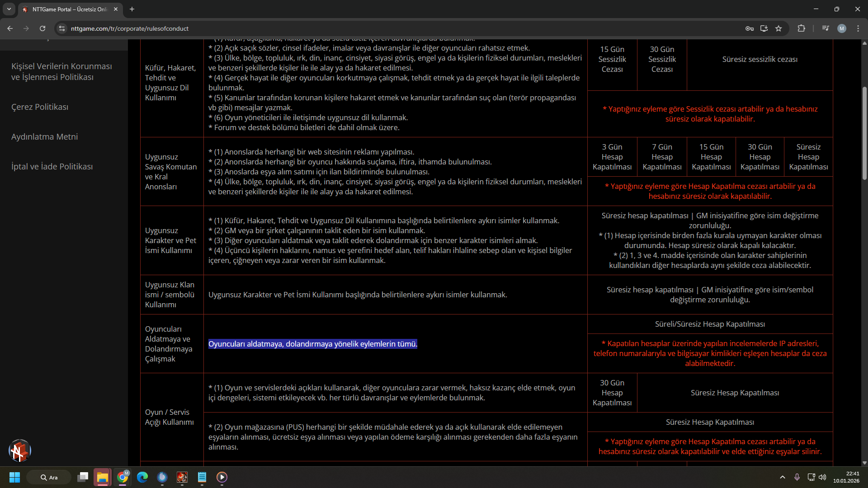Click the 'Oyun / Servis Açığı Kullanımı' cell
Screen dimensions: 868x488
[x=172, y=417]
